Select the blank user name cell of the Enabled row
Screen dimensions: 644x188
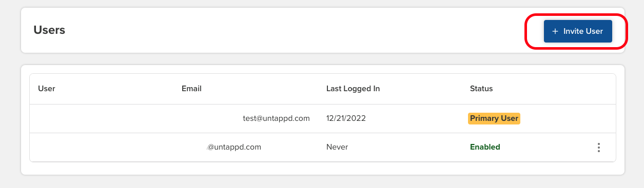(102, 147)
